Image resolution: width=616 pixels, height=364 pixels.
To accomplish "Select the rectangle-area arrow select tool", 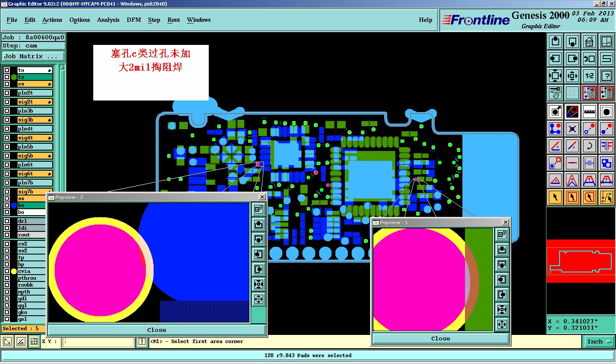I will (572, 197).
